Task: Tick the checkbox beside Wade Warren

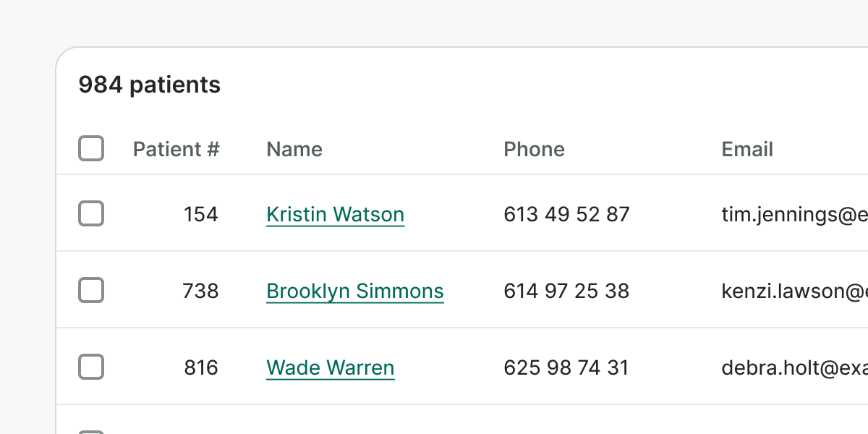Action: pyautogui.click(x=91, y=367)
